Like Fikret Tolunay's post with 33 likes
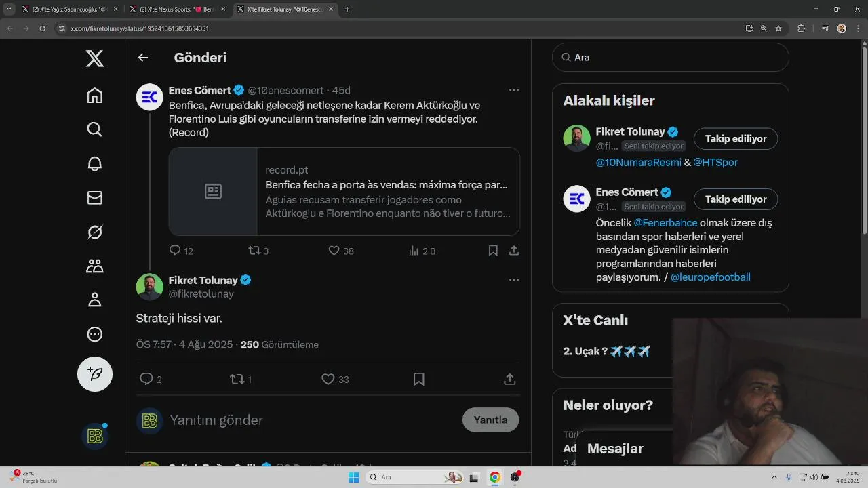Image resolution: width=868 pixels, height=488 pixels. coord(335,380)
